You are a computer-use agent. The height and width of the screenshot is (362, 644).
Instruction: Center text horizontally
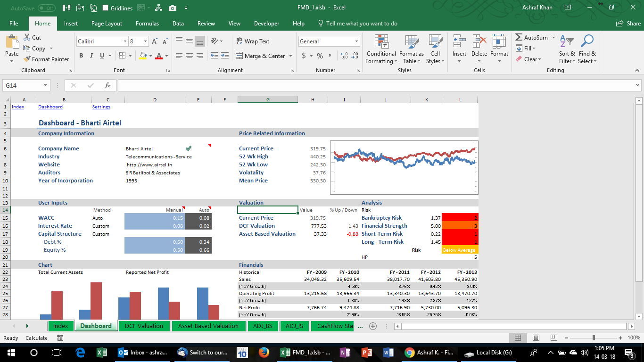(x=190, y=56)
